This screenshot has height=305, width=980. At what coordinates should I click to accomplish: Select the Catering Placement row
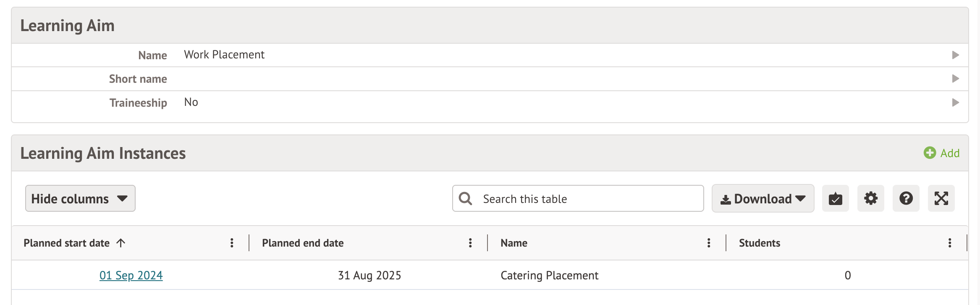[549, 275]
